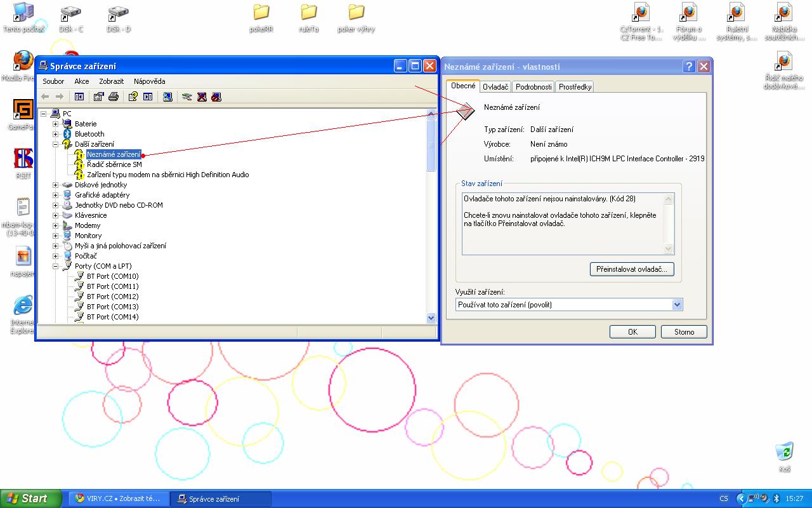Open the Zobrazit menu
812x508 pixels.
point(111,81)
